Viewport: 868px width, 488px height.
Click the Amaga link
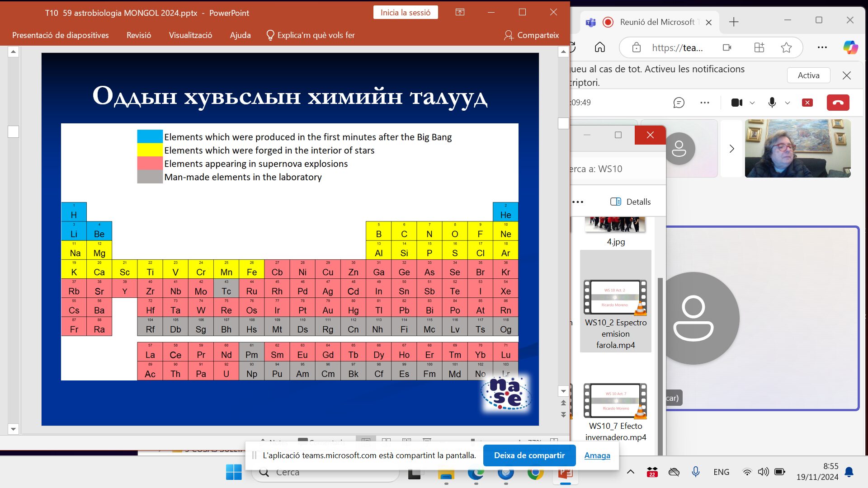597,455
